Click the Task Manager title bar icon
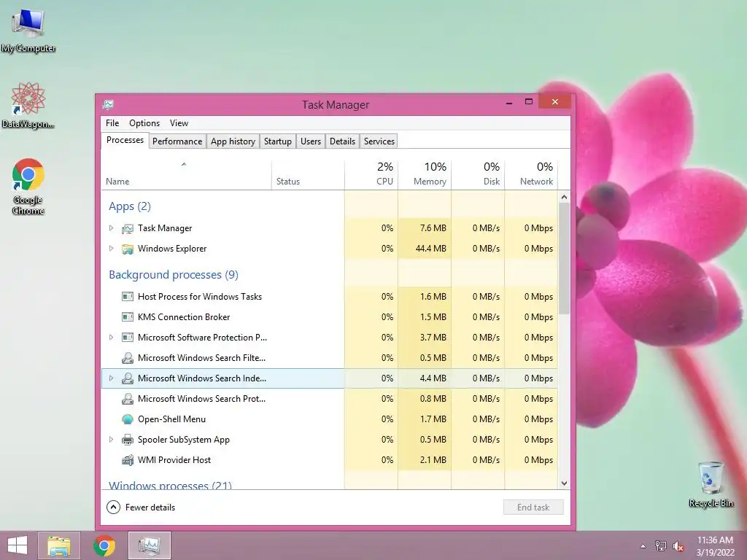This screenshot has height=560, width=747. [x=108, y=104]
